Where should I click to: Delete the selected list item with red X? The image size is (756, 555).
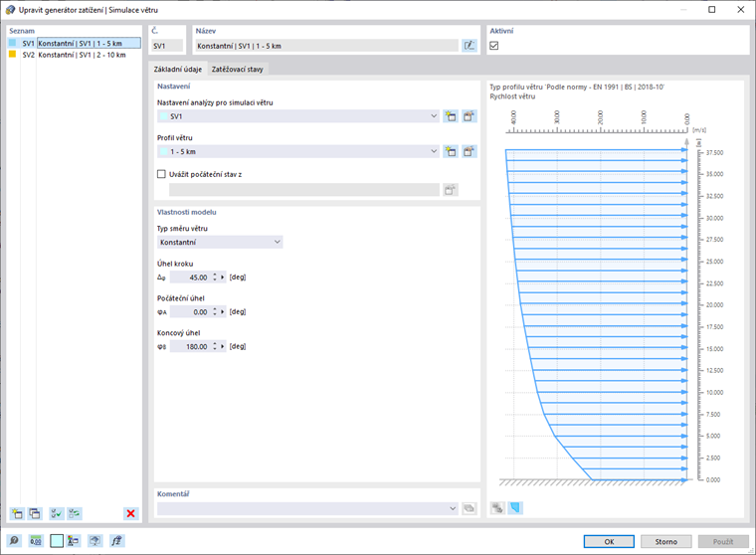(130, 513)
